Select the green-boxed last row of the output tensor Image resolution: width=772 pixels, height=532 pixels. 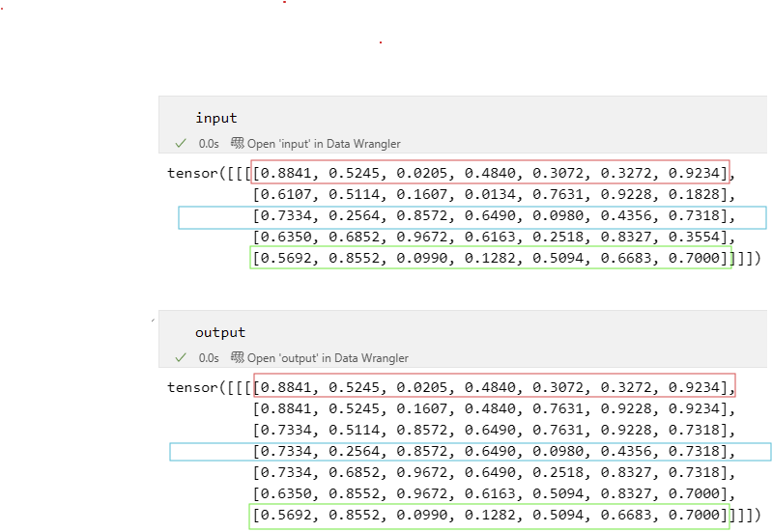point(490,516)
